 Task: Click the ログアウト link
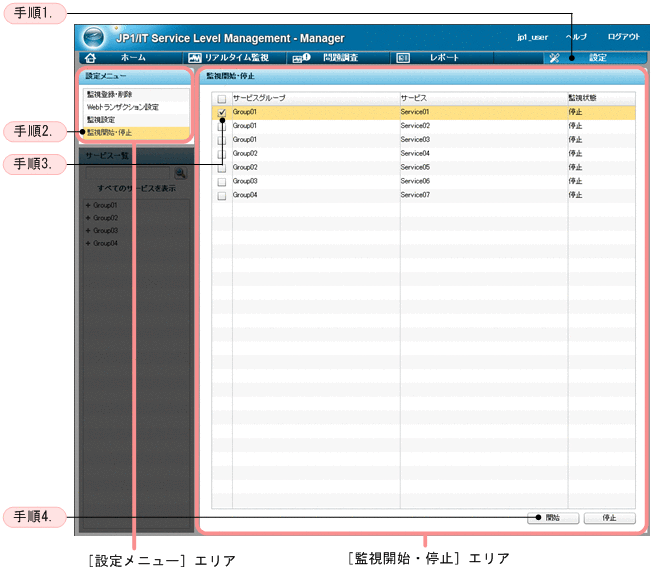(623, 37)
